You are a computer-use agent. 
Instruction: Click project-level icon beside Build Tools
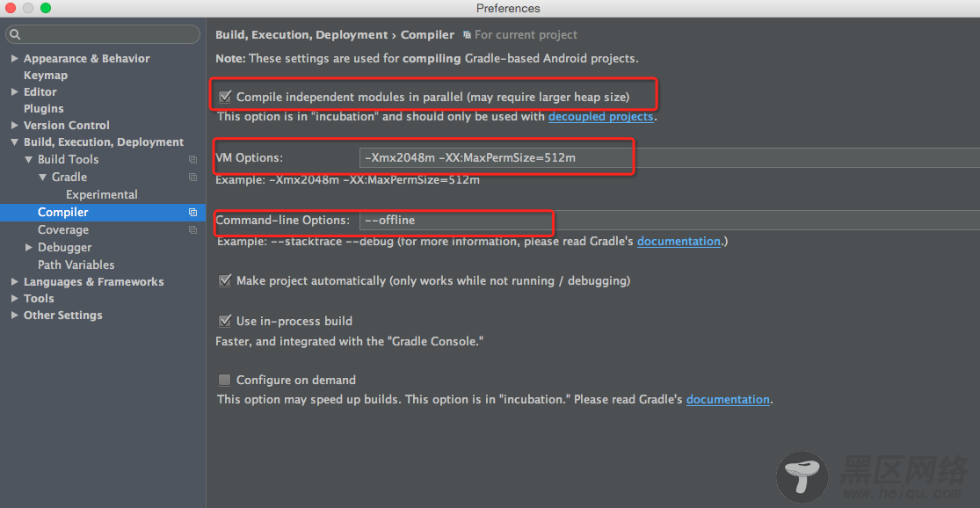tap(193, 160)
